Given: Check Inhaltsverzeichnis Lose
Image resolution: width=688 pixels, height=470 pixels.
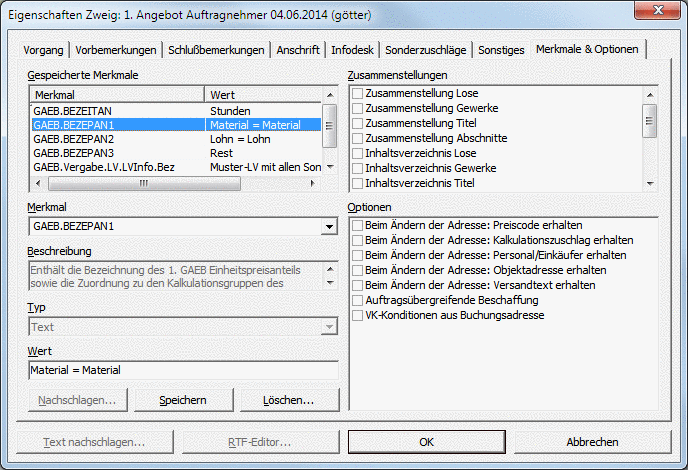Looking at the screenshot, I should [x=358, y=153].
